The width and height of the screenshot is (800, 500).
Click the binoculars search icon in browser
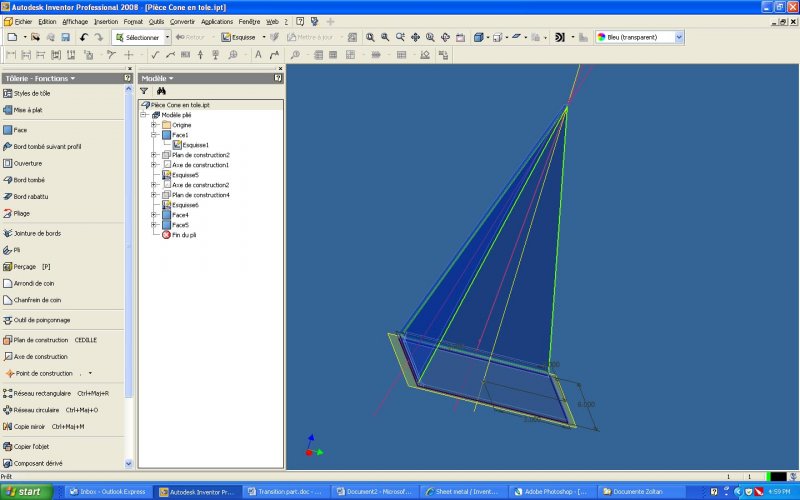pos(159,91)
